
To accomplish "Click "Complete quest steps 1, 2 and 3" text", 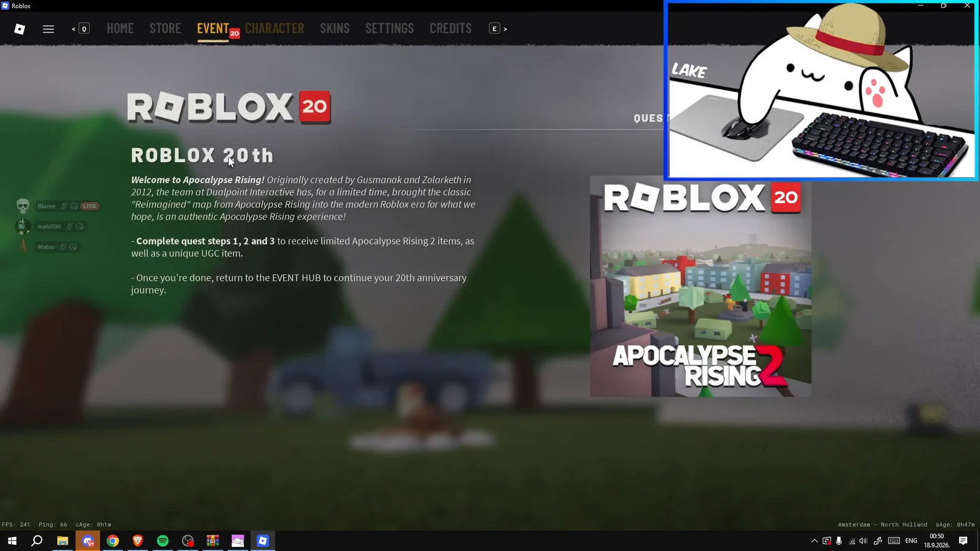I will point(205,241).
